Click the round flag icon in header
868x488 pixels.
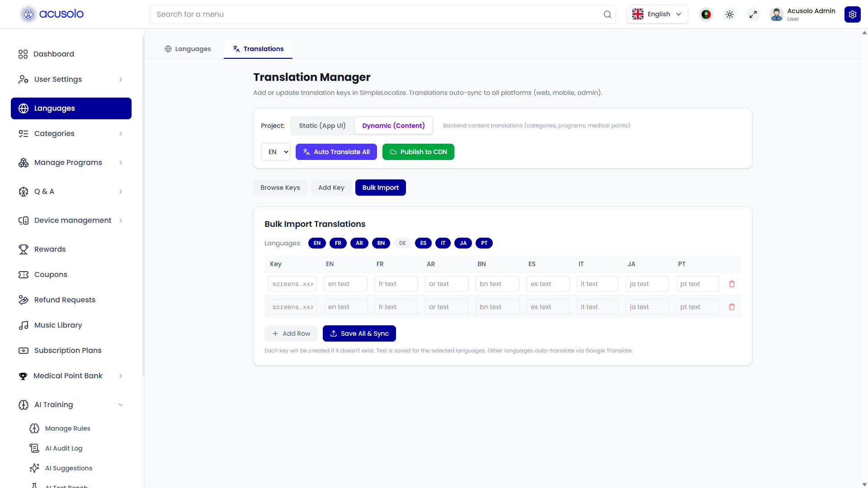[706, 14]
